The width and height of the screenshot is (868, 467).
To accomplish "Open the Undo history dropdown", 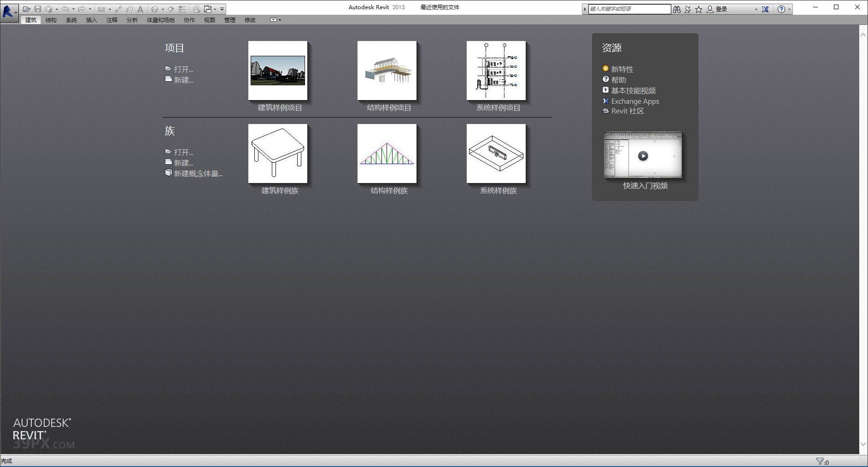I will [x=73, y=9].
